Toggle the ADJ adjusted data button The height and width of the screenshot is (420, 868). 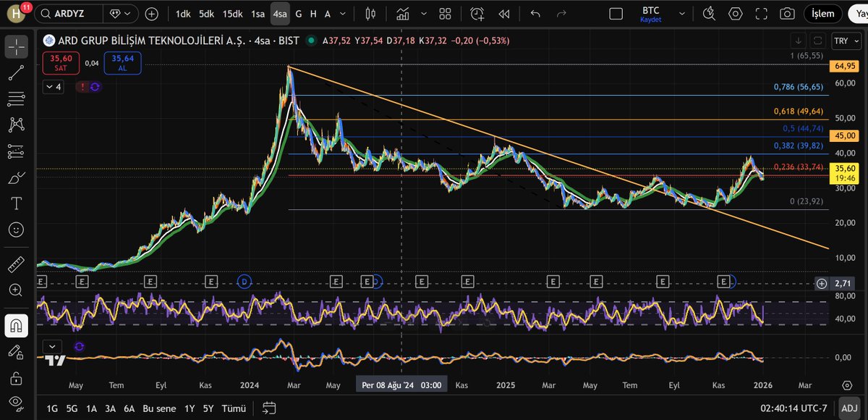pyautogui.click(x=848, y=408)
